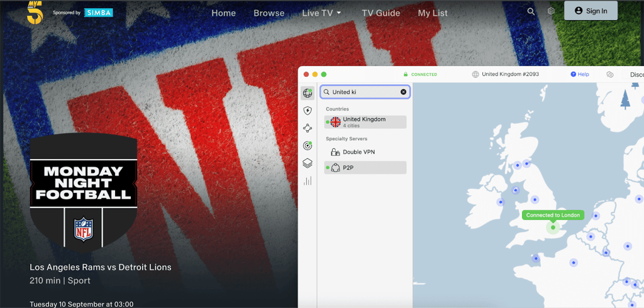This screenshot has width=644, height=308.
Task: Open the Browse menu item
Action: click(269, 13)
